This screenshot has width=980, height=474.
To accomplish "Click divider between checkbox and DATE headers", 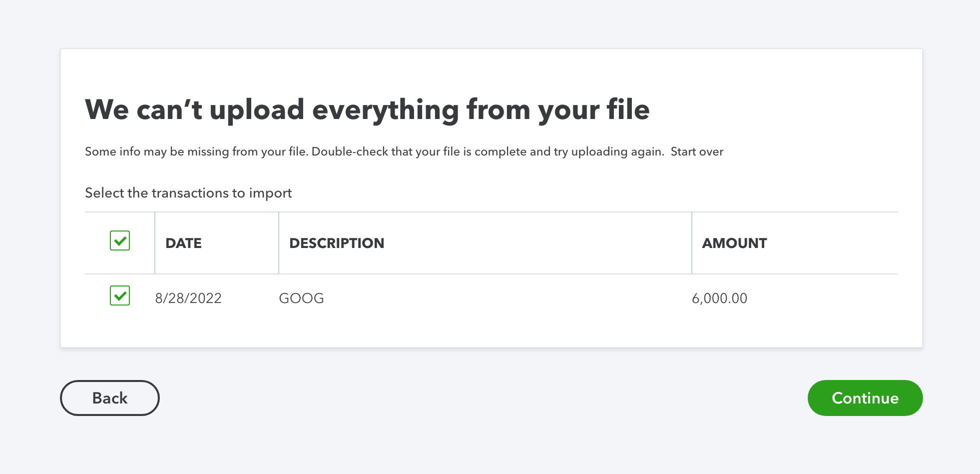I will tap(155, 243).
